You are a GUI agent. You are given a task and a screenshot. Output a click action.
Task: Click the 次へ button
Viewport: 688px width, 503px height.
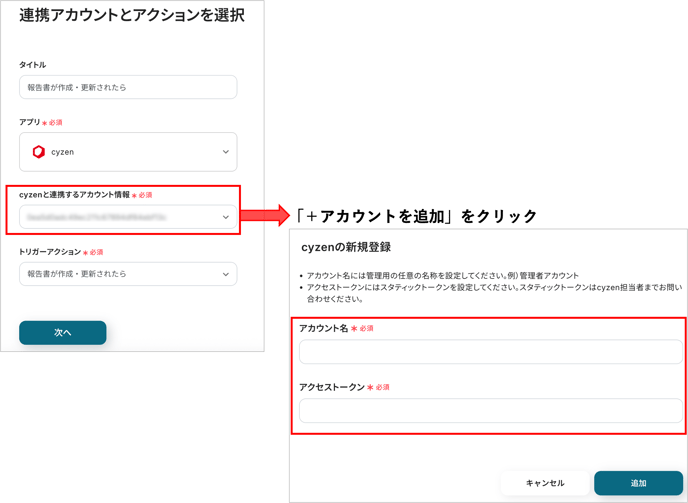(x=63, y=333)
